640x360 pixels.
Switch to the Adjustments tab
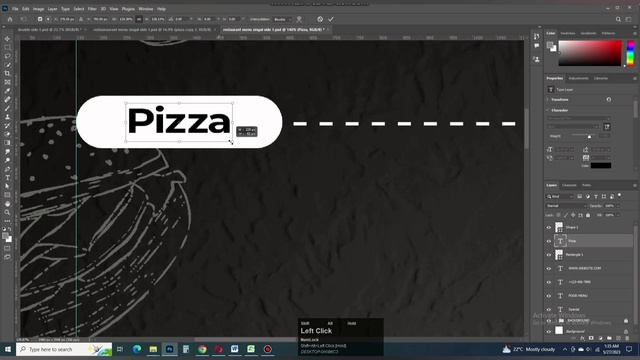pyautogui.click(x=578, y=78)
